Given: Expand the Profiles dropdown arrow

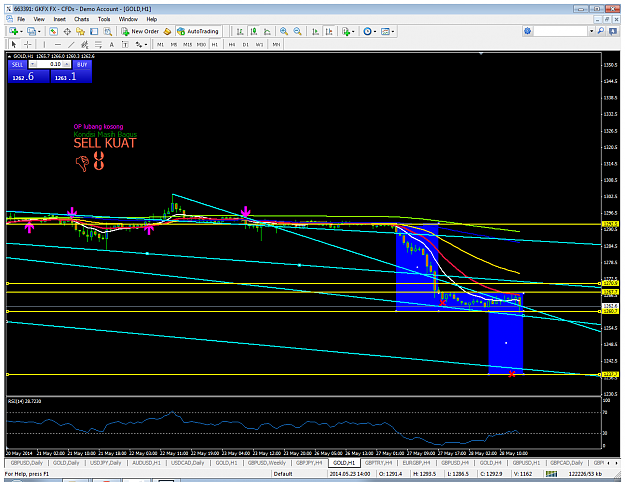Looking at the screenshot, I should click(39, 31).
